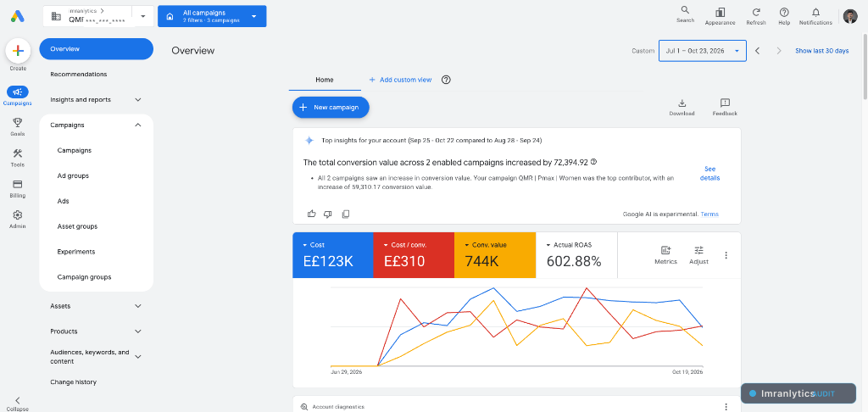Switch to the Home tab

[x=325, y=80]
